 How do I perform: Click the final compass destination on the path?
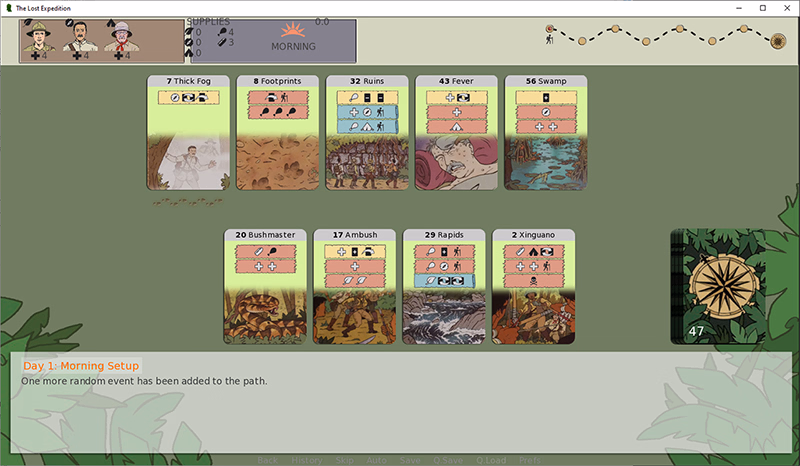coord(778,41)
